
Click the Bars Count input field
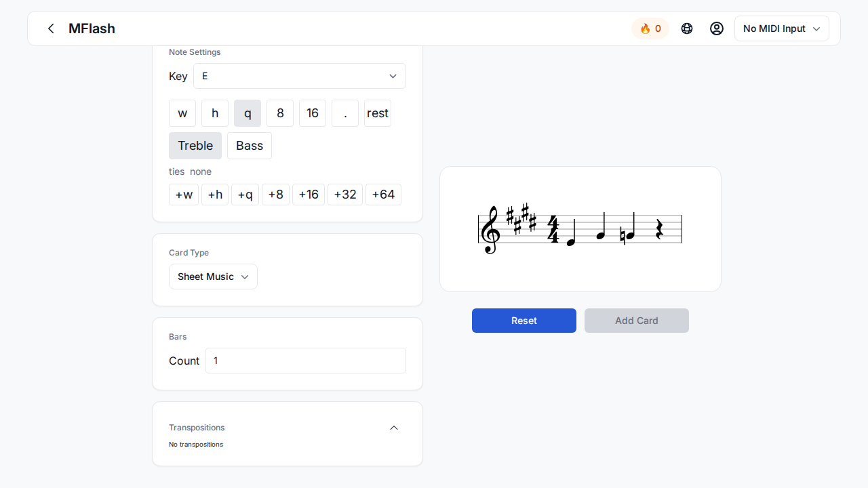(305, 361)
